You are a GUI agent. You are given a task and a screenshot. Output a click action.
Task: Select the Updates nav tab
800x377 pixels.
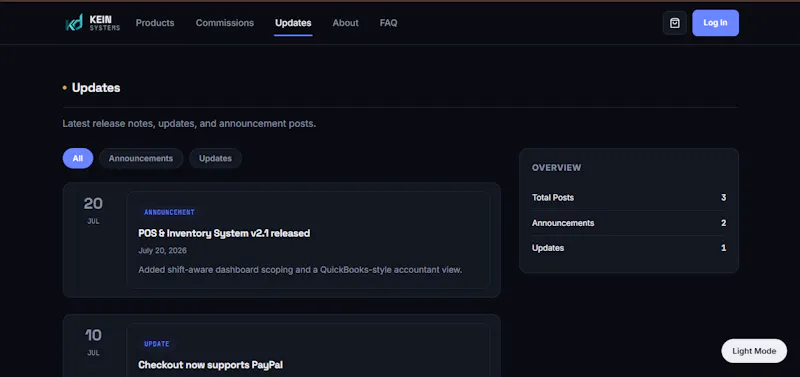click(293, 23)
